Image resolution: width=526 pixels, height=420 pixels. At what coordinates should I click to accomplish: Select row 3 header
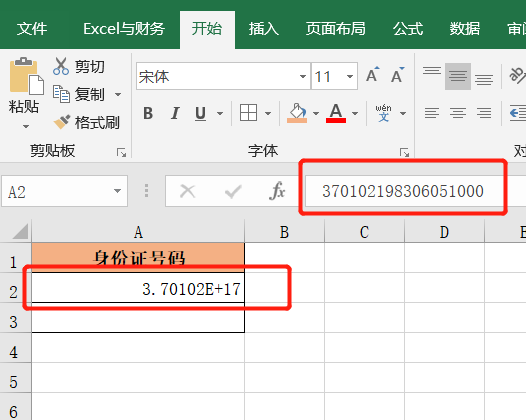pos(14,318)
